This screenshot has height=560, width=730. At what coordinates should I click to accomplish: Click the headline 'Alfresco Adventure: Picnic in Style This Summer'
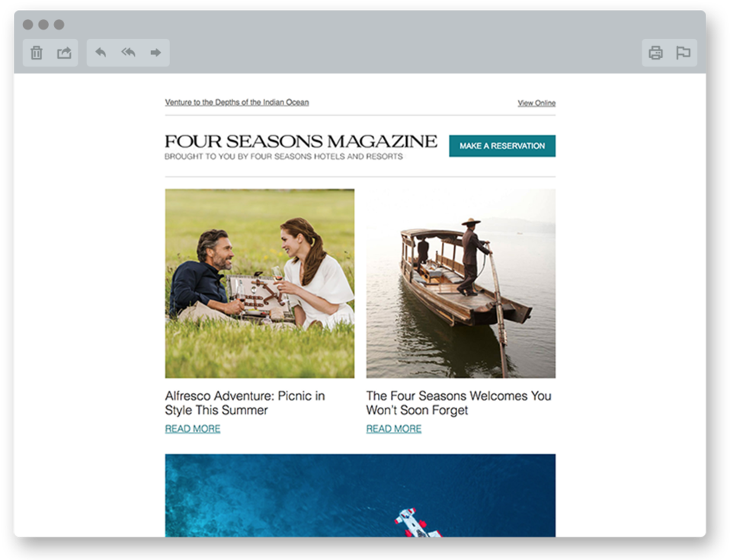tap(245, 402)
